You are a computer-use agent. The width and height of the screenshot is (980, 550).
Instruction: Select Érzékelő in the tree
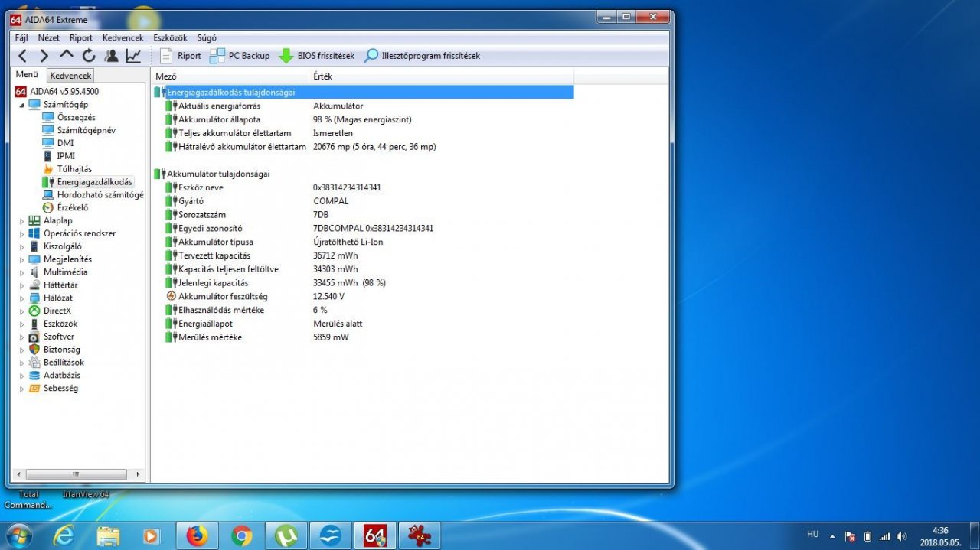pyautogui.click(x=72, y=207)
